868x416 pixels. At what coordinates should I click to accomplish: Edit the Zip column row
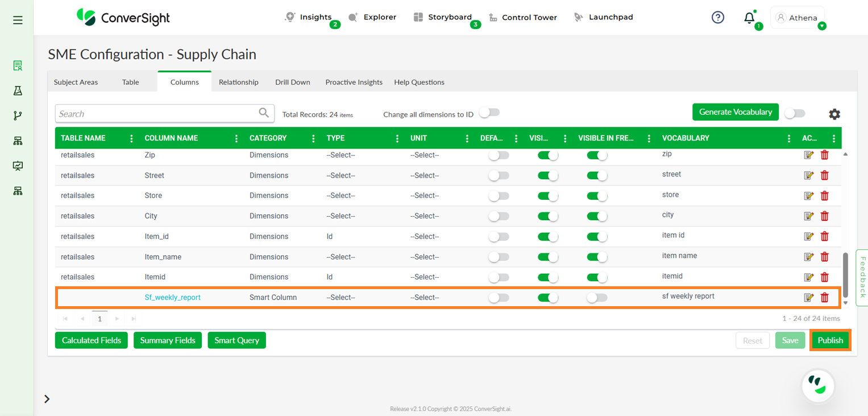coord(808,155)
